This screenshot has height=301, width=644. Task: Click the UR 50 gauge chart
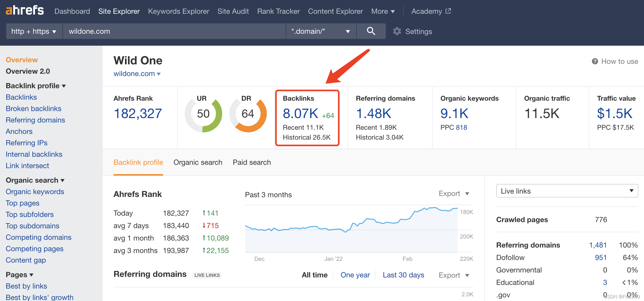click(x=203, y=114)
